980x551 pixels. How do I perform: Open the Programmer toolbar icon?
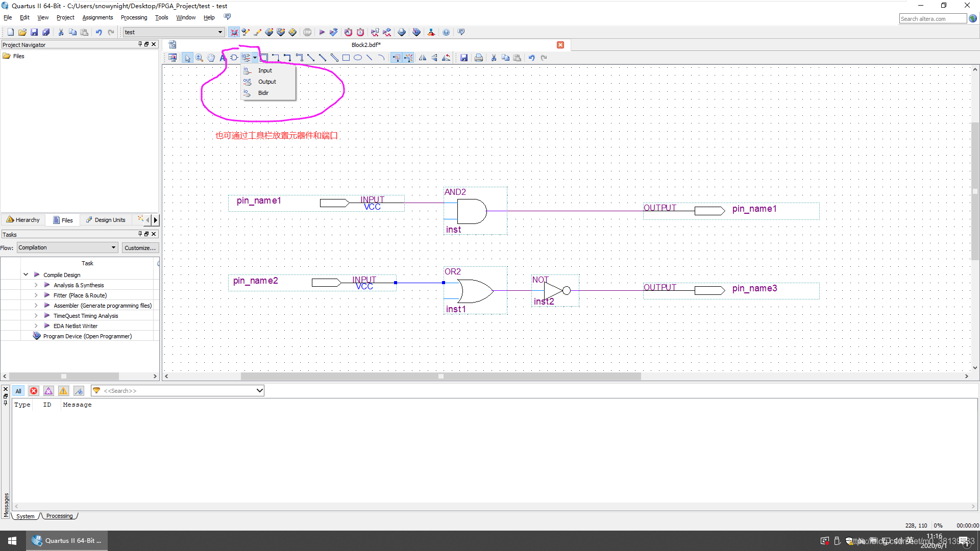416,32
